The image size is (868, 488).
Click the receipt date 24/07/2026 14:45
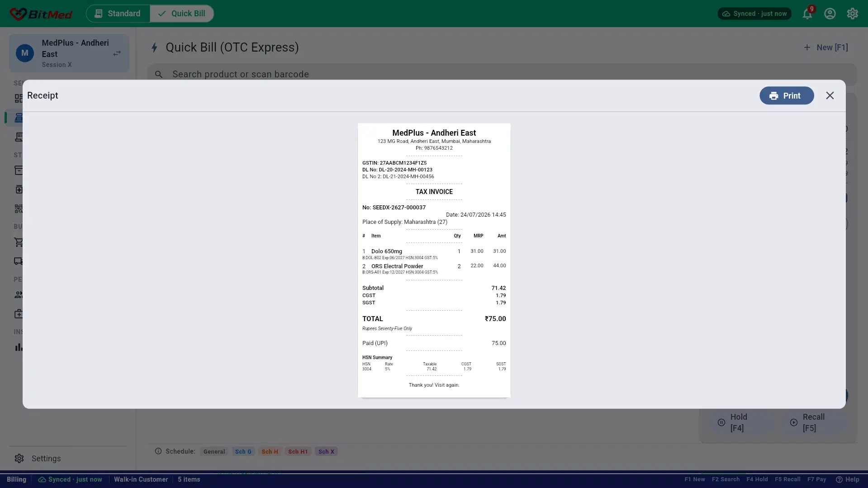(x=476, y=215)
